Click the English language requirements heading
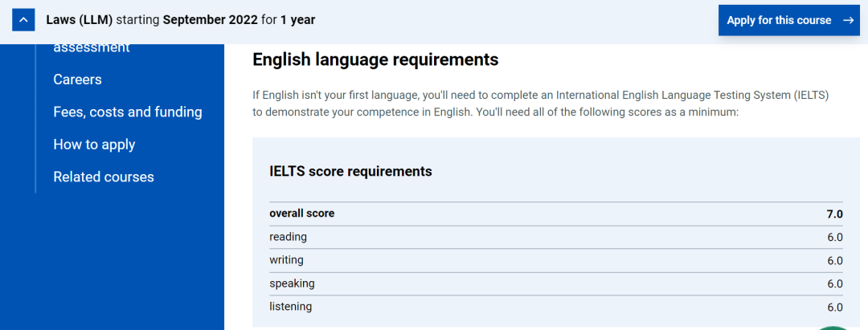868x330 pixels. point(375,59)
